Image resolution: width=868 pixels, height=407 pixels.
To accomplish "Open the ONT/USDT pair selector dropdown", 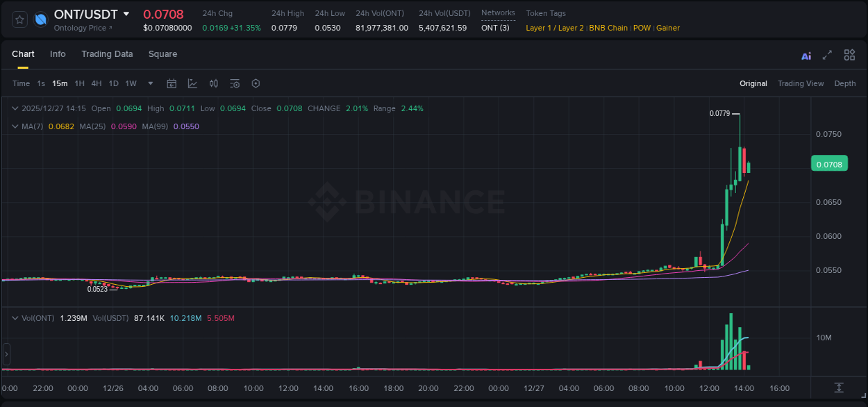I will 126,14.
